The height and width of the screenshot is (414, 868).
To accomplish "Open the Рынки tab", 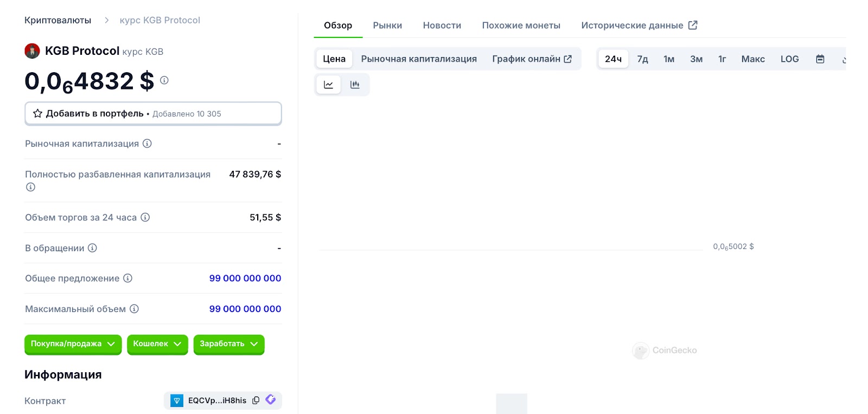I will [x=387, y=26].
